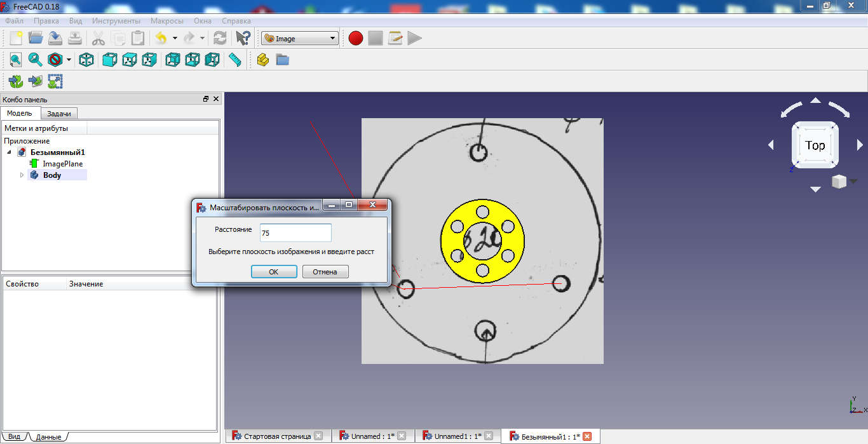Click the Print icon in the toolbar

(x=75, y=38)
